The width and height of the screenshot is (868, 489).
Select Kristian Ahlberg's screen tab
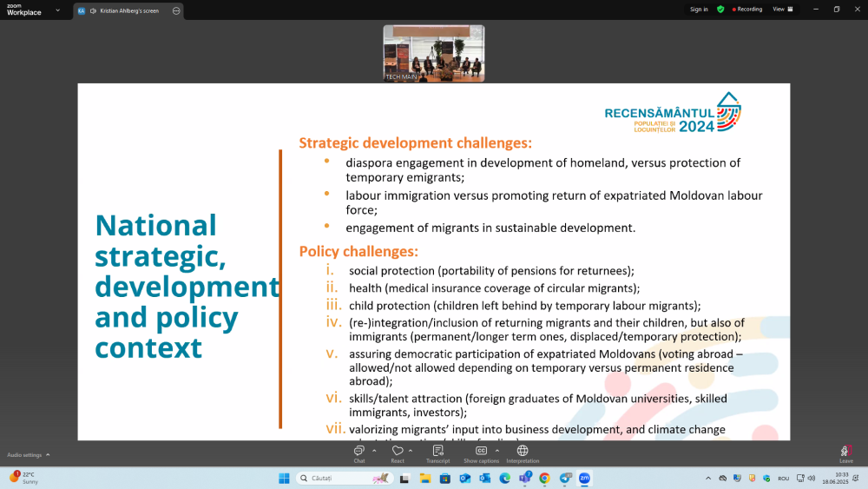tap(124, 10)
